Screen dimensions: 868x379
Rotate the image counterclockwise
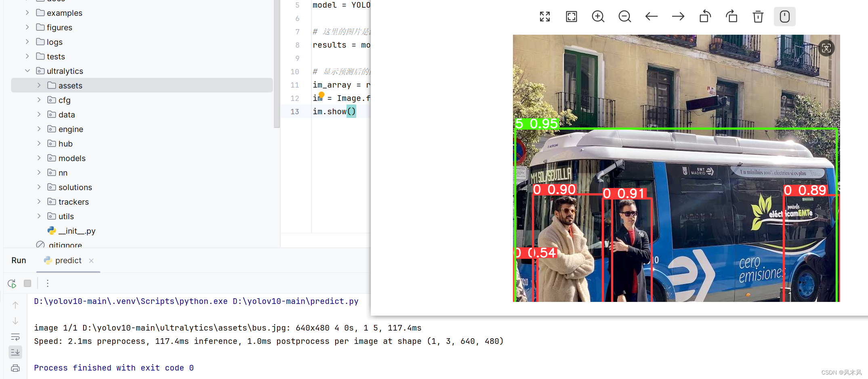point(705,17)
